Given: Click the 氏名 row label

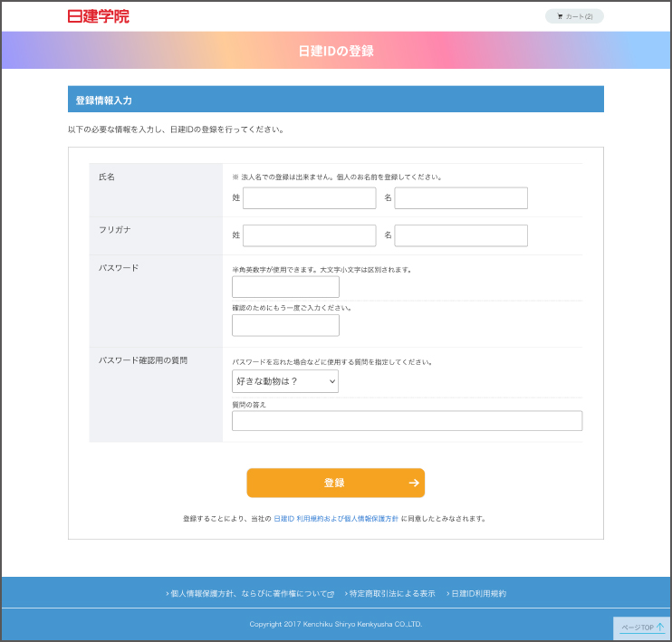Looking at the screenshot, I should pyautogui.click(x=107, y=177).
